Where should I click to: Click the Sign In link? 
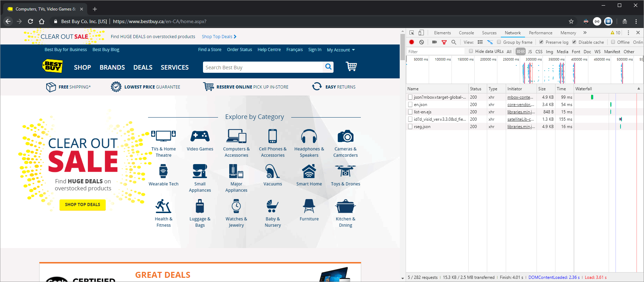pyautogui.click(x=315, y=49)
